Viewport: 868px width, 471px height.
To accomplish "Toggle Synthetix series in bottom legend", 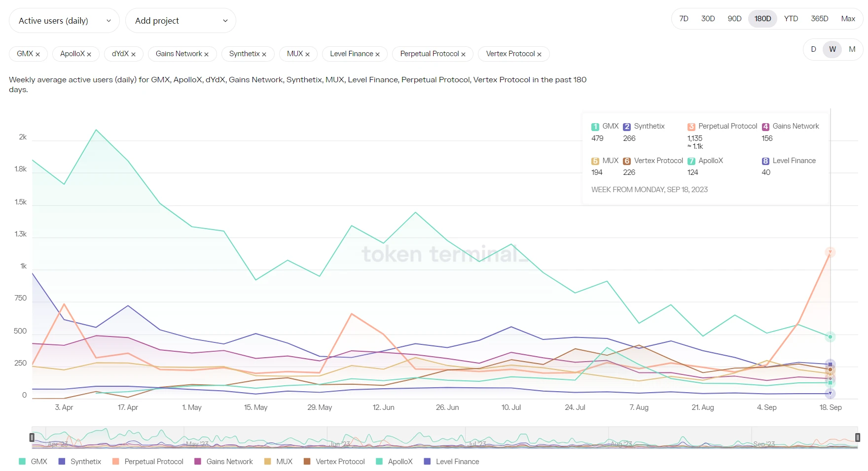I will pyautogui.click(x=80, y=462).
